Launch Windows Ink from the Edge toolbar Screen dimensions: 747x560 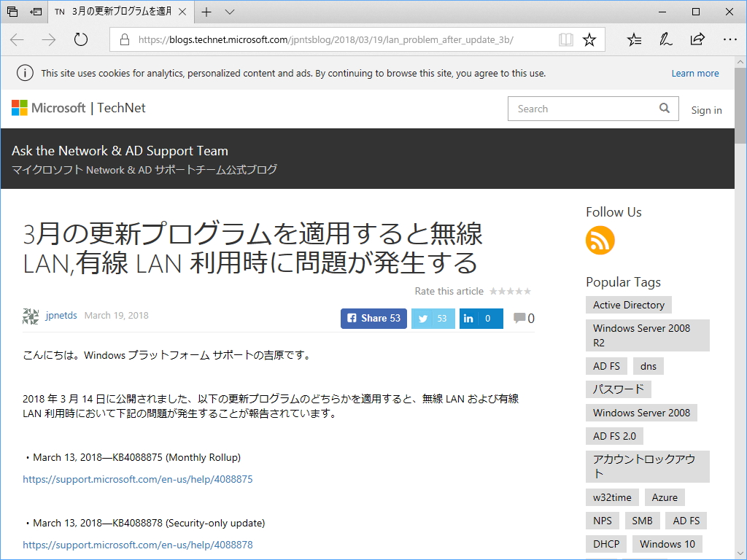coord(665,39)
